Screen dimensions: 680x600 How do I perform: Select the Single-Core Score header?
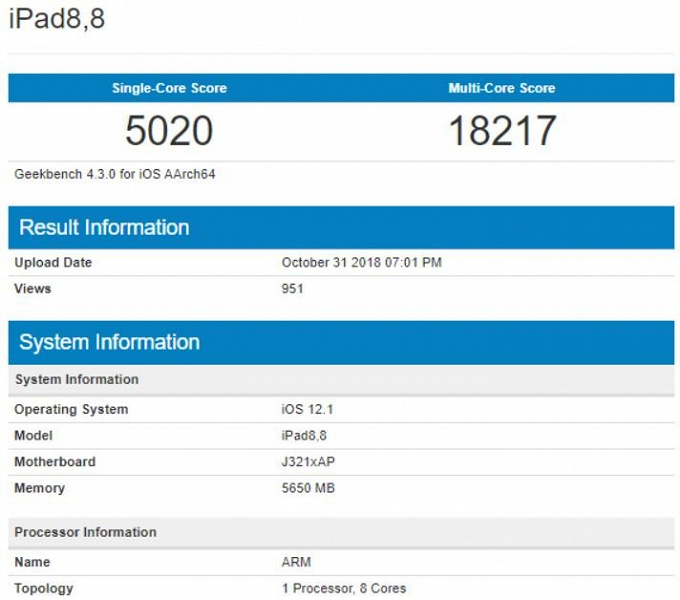[170, 88]
